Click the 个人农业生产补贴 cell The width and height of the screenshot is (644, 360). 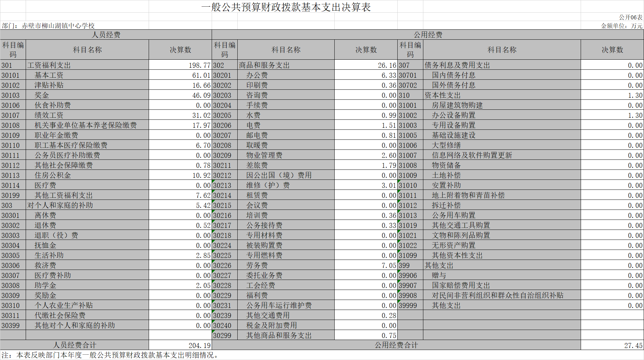tap(87, 305)
